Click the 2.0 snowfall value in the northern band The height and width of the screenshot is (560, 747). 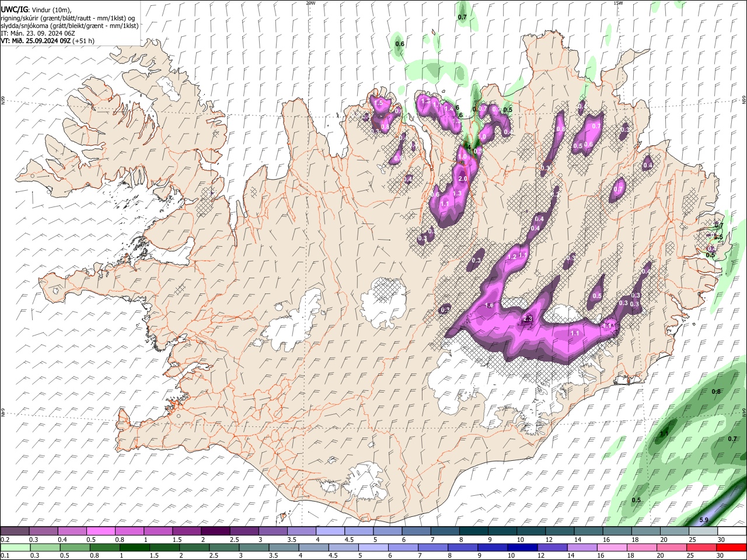[x=463, y=178]
